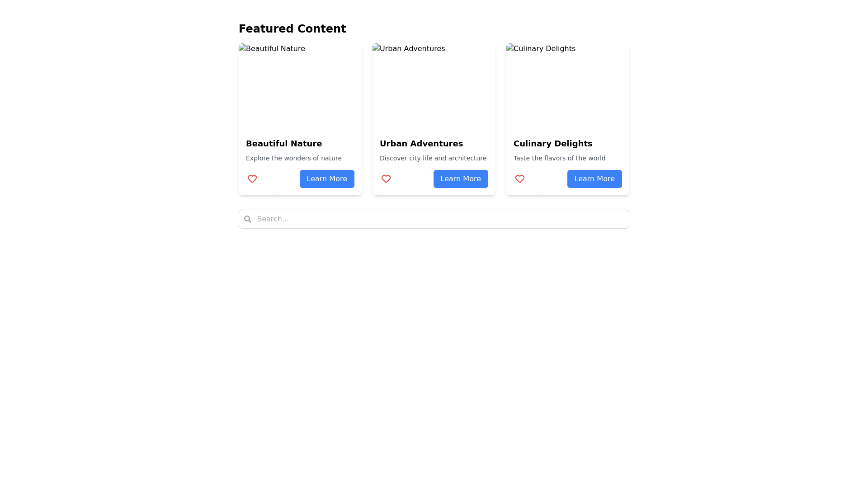Select "Discover city life and architecture" description
The image size is (868, 488).
433,158
